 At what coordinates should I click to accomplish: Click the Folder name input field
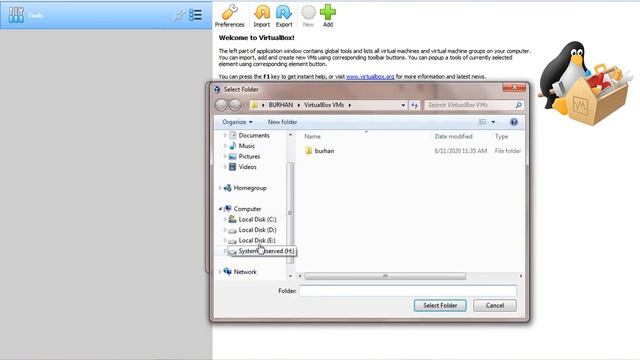(x=408, y=291)
